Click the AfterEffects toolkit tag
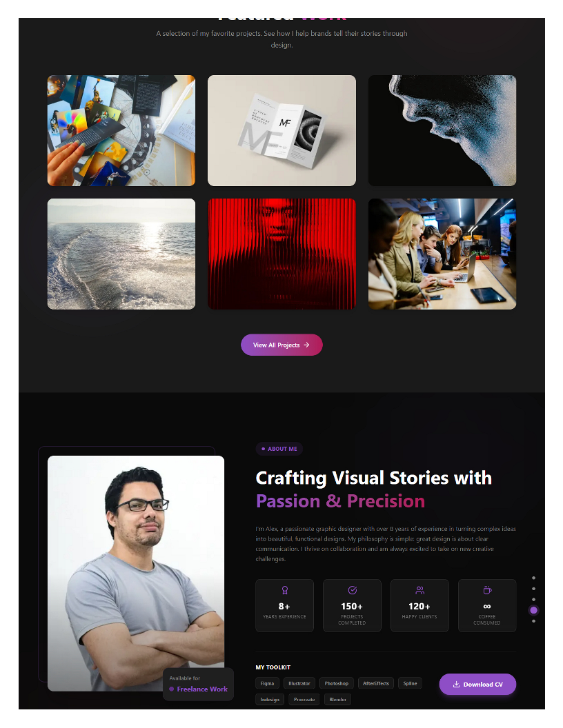563x728 pixels. coord(376,683)
